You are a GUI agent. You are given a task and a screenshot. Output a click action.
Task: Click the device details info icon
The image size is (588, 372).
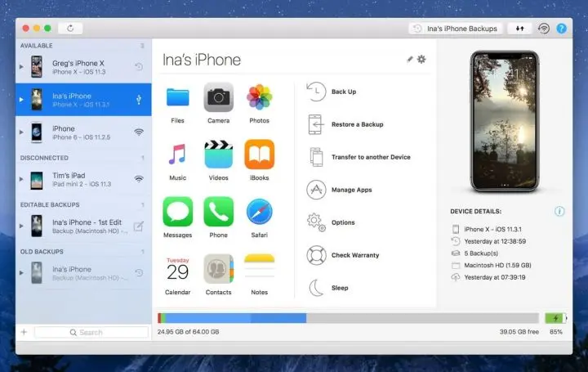point(559,211)
